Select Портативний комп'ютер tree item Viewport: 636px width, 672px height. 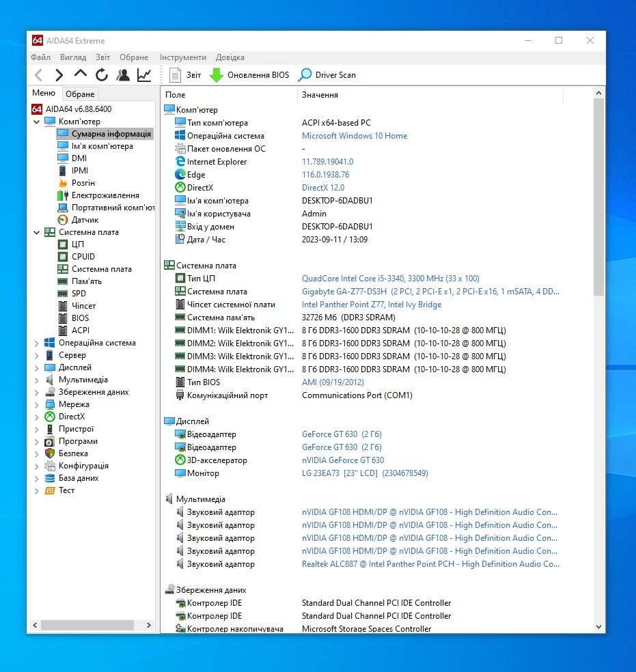[x=113, y=208]
